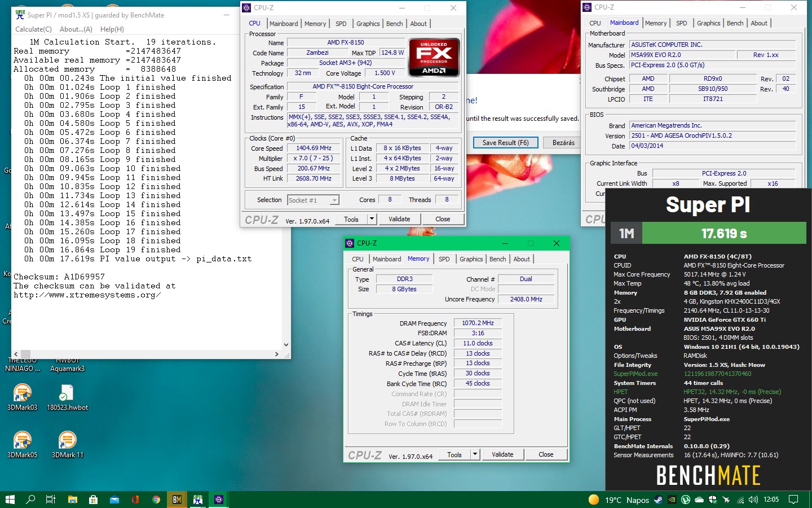The width and height of the screenshot is (812, 508).
Task: Open Help(H) menu in Super PI
Action: (x=112, y=29)
